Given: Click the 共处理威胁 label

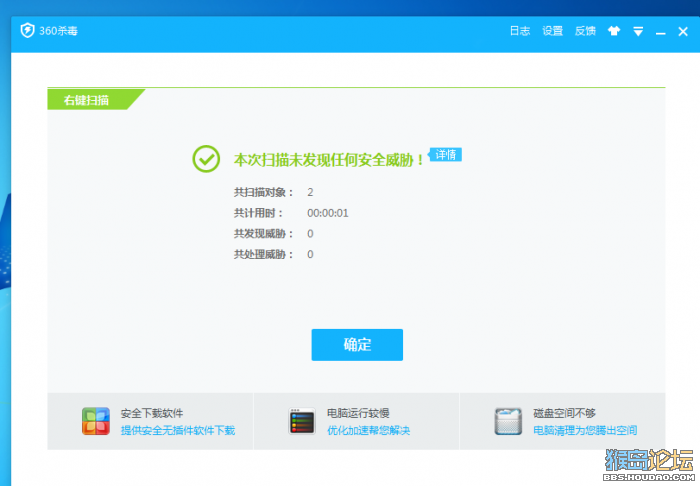Looking at the screenshot, I should pos(263,254).
